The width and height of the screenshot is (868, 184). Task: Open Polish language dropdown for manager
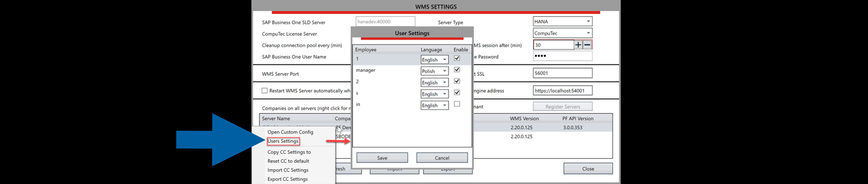pos(434,71)
